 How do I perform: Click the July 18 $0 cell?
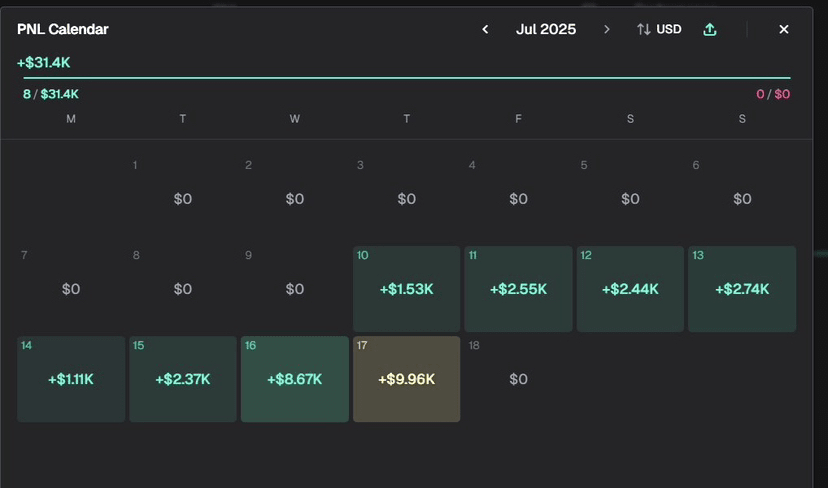tap(518, 379)
